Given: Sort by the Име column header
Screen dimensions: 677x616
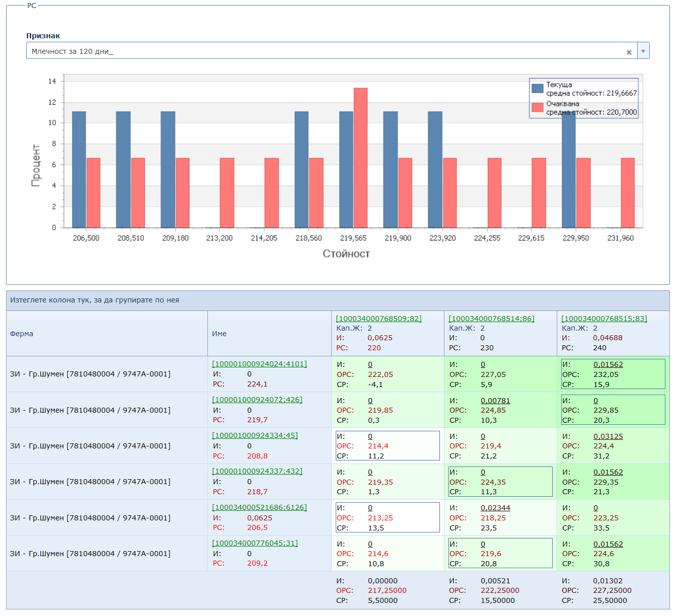Looking at the screenshot, I should click(219, 334).
